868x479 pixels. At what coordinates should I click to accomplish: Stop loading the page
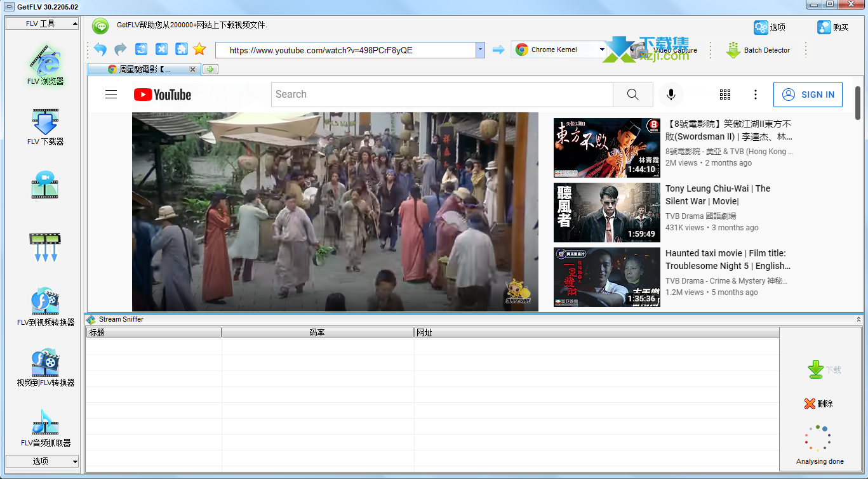(161, 49)
